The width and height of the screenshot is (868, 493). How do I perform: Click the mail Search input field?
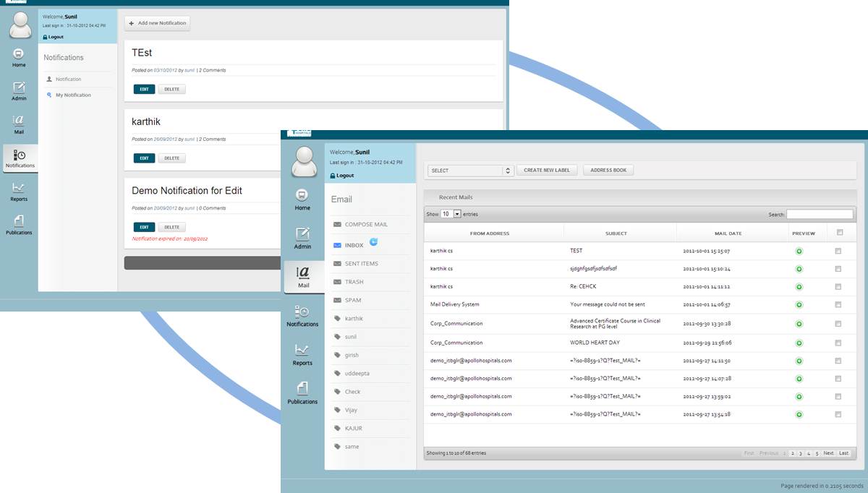[x=820, y=215]
